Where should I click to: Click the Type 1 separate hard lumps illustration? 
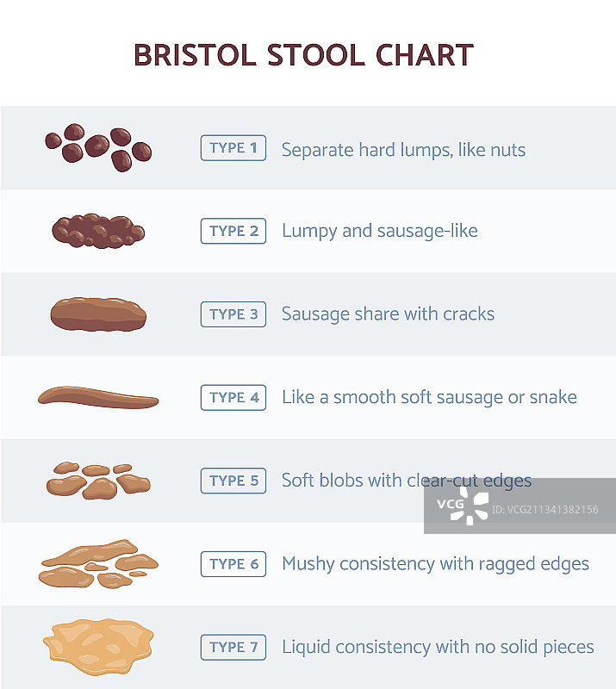[98, 147]
